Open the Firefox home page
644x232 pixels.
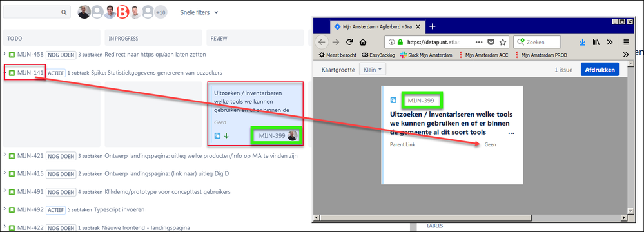tap(363, 42)
